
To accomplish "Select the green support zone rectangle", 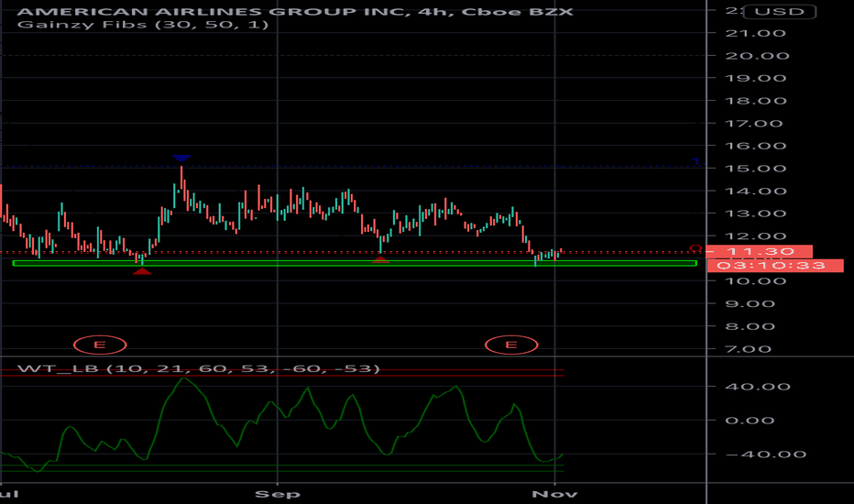I will point(355,264).
